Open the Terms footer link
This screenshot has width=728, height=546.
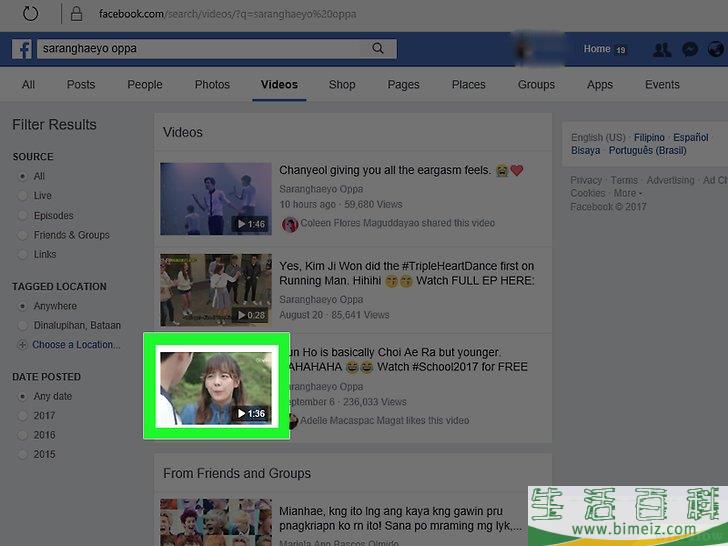[624, 180]
